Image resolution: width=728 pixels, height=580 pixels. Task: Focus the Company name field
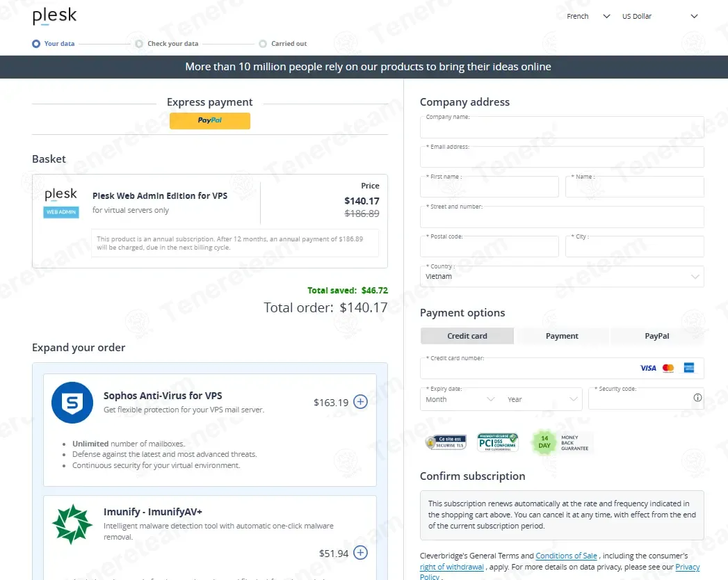[x=562, y=127]
